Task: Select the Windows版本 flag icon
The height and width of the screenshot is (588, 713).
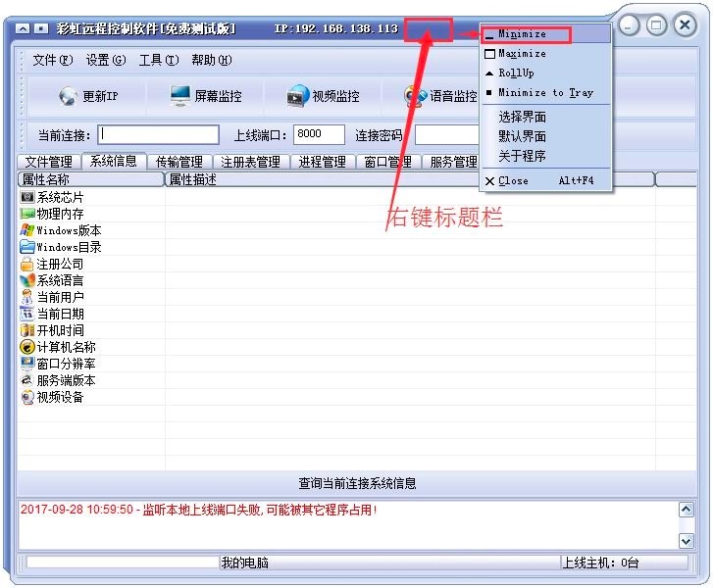Action: coord(27,230)
